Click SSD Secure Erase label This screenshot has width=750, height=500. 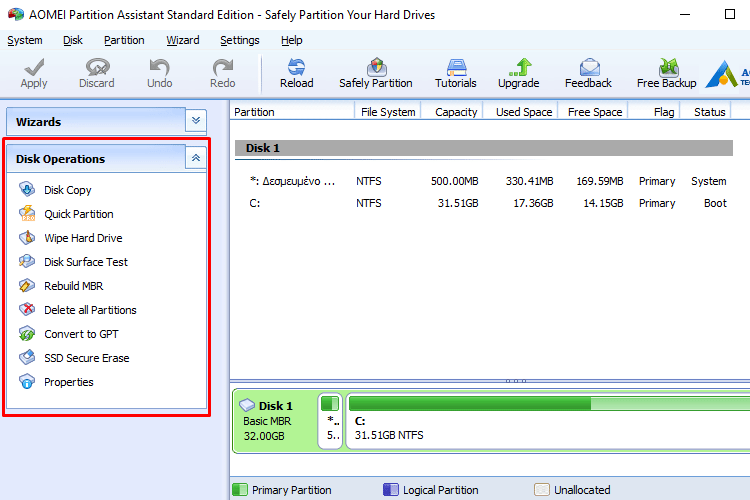coord(87,358)
